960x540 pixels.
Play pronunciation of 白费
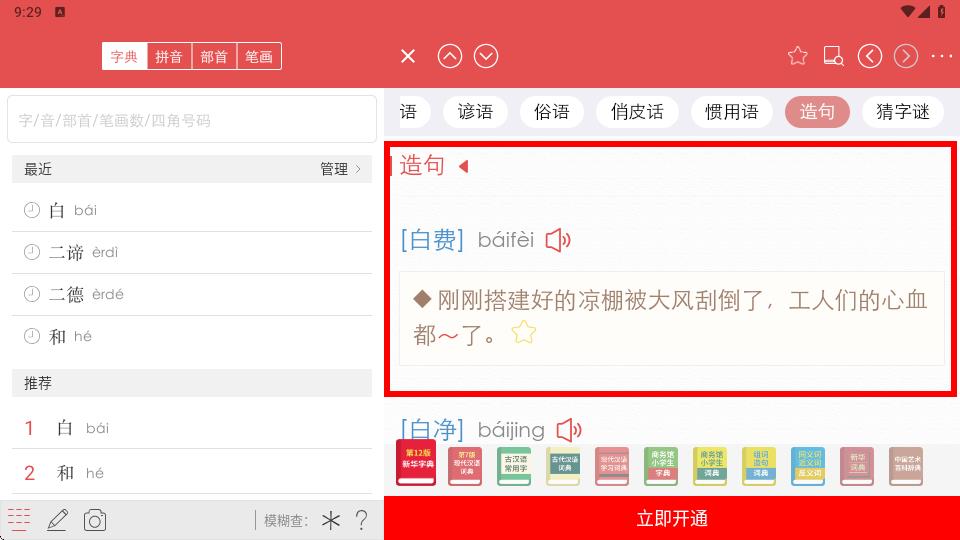[558, 240]
